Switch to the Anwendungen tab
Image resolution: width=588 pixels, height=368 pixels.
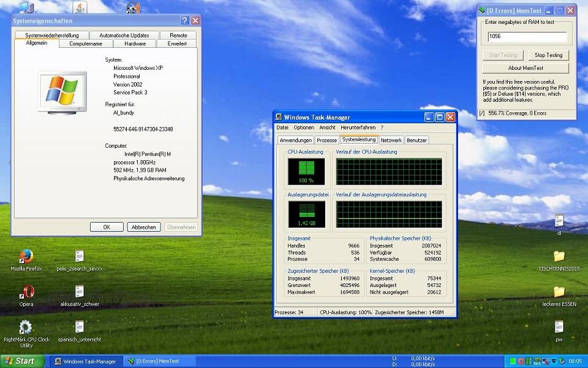pos(296,140)
